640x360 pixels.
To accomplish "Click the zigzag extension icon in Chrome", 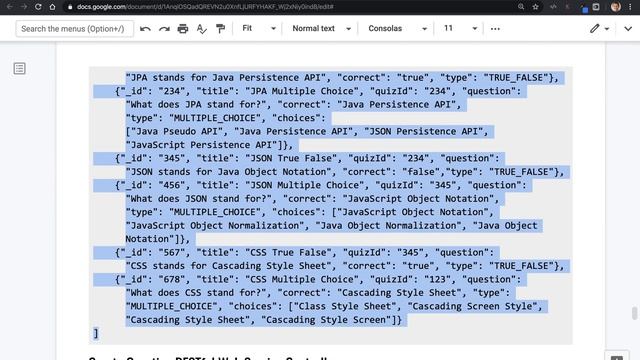I will pos(553,7).
